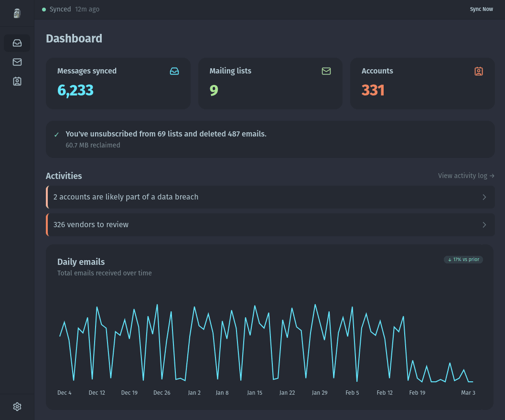Expand the 326 vendors to review row
This screenshot has width=505, height=420.
pos(270,224)
